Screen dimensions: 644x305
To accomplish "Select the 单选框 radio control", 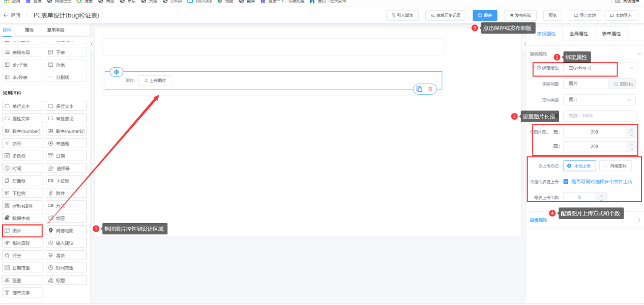I will 66,144.
